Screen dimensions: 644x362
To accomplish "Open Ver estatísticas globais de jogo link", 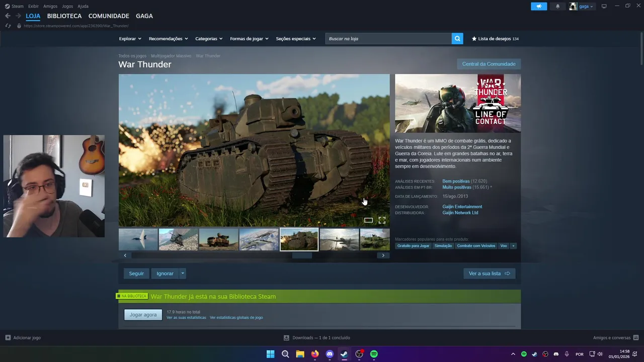I will pyautogui.click(x=236, y=318).
